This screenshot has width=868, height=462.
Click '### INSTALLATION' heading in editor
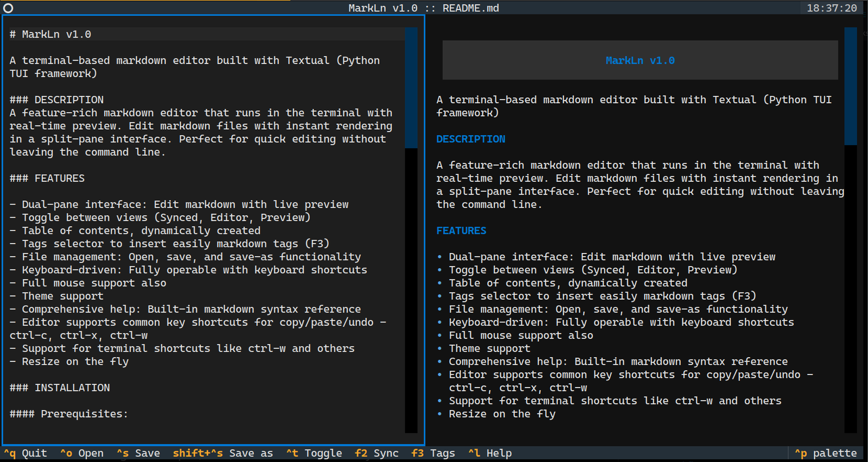click(60, 388)
